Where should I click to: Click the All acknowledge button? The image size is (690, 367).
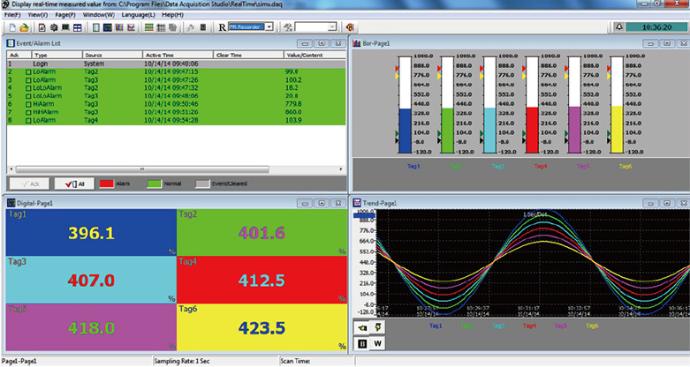tap(74, 184)
